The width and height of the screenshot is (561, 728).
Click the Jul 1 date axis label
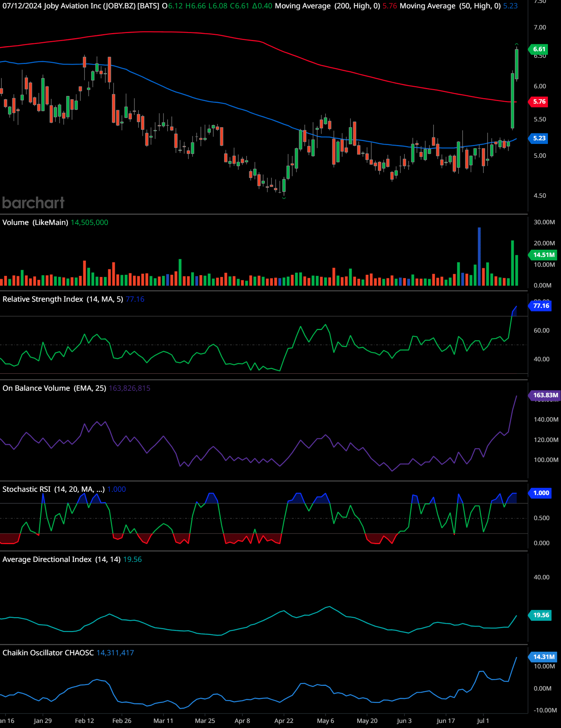(483, 721)
